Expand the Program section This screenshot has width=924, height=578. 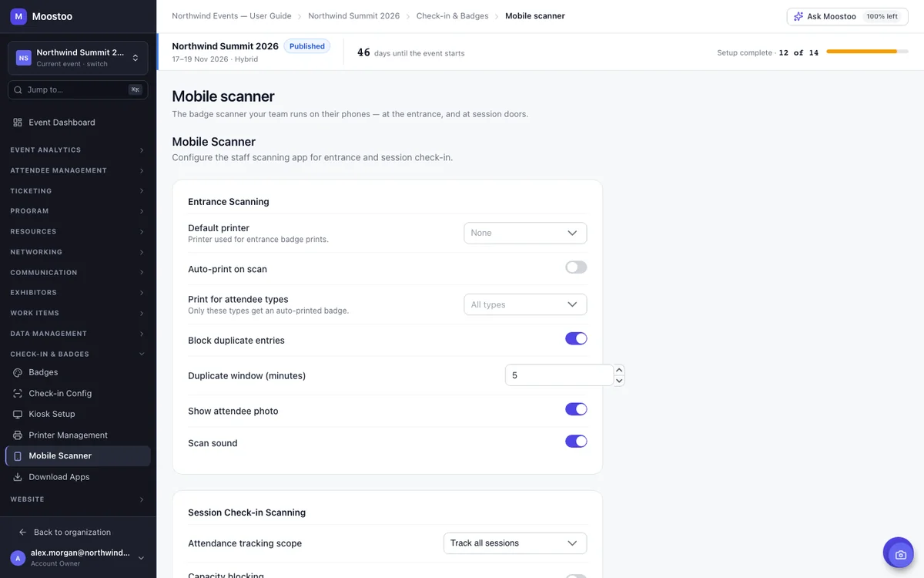click(78, 211)
